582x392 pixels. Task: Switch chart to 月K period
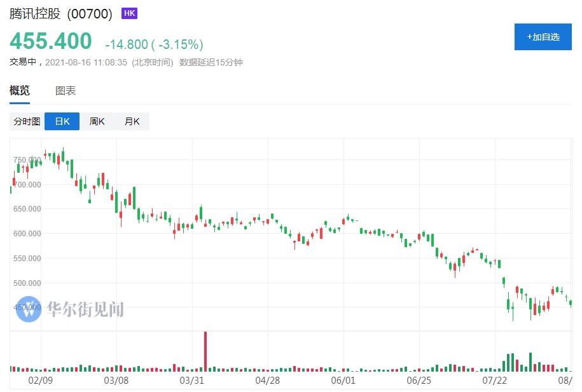[x=132, y=121]
